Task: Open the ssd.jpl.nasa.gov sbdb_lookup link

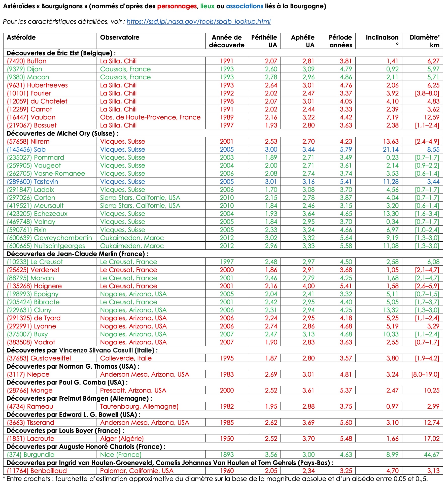Action: click(198, 22)
